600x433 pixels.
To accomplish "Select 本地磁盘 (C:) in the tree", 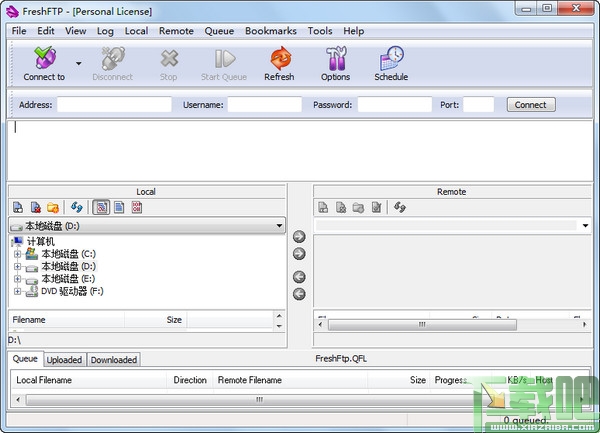I will tap(68, 254).
